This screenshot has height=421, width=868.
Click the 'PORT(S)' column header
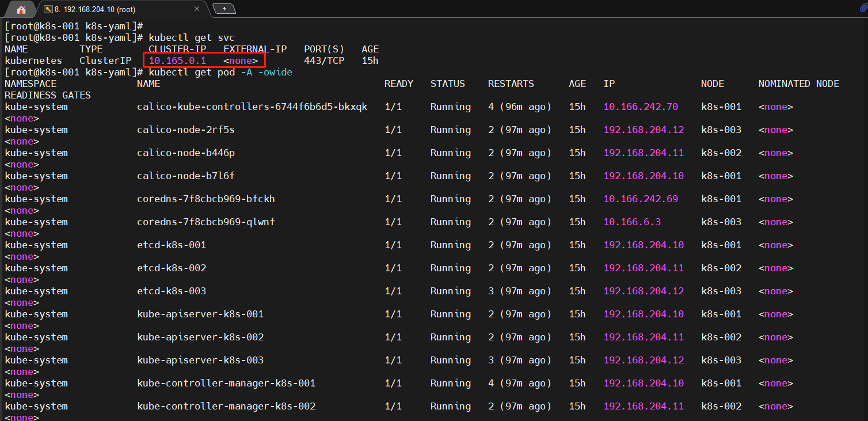click(324, 50)
